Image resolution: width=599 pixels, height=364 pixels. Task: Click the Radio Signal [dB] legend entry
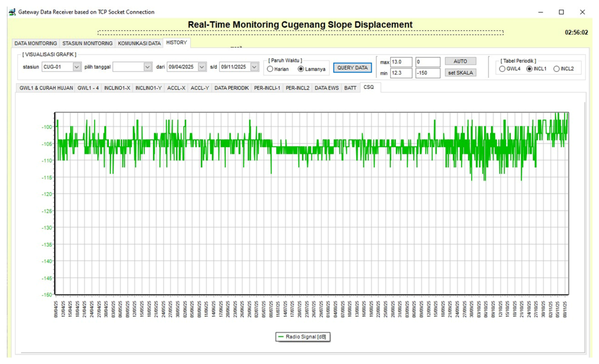pos(303,337)
